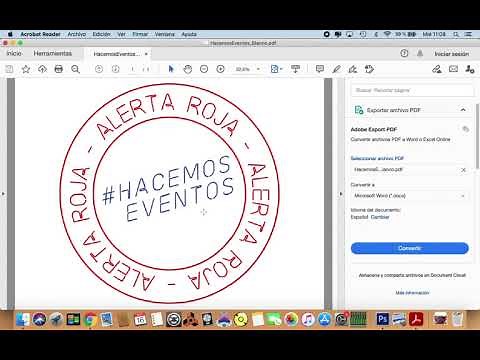Open the Help question mark icon

pos(404,53)
